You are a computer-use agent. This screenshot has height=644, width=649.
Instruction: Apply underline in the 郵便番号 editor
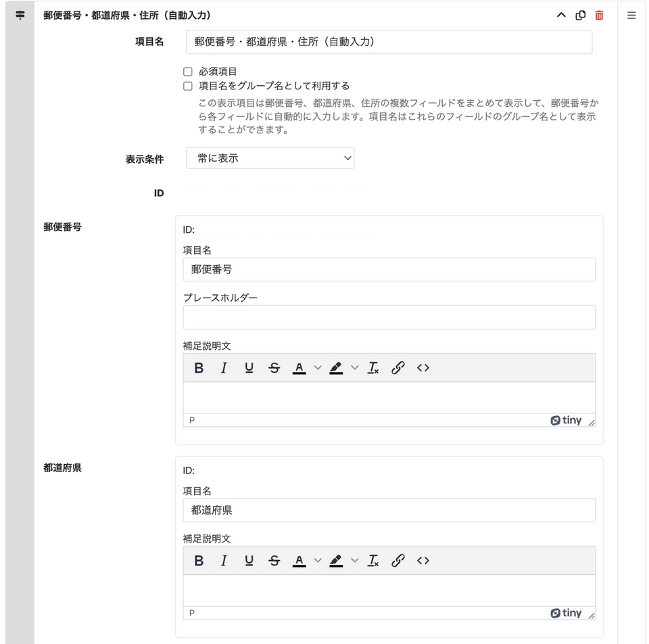point(249,368)
